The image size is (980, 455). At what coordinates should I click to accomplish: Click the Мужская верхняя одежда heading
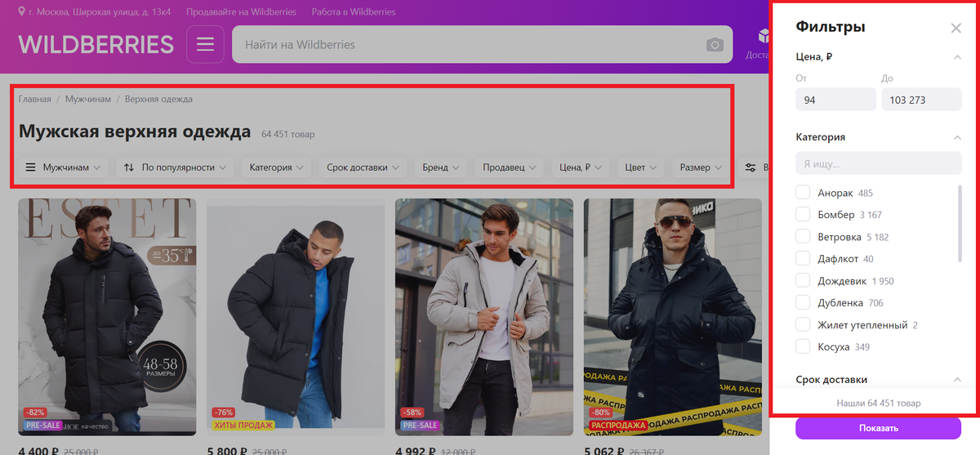[x=135, y=132]
